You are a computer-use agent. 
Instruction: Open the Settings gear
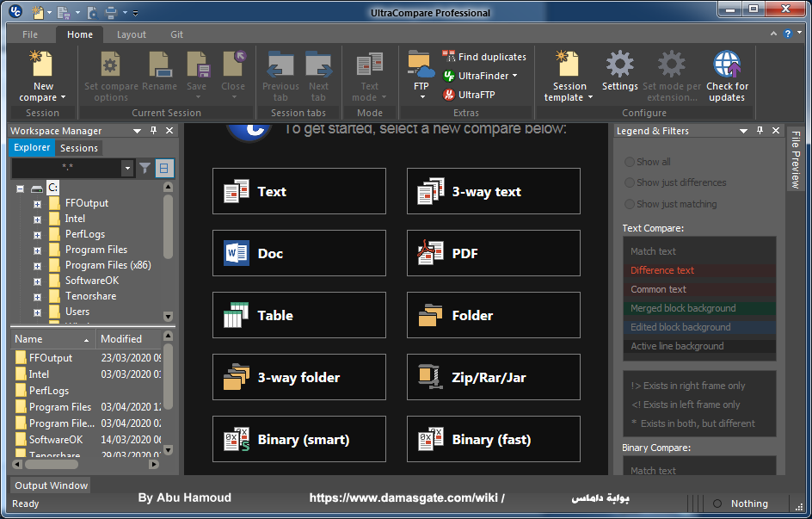(620, 64)
